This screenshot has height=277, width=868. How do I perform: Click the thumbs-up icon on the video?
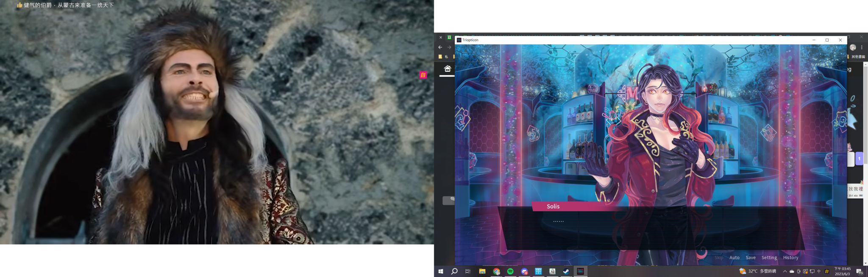pyautogui.click(x=19, y=5)
